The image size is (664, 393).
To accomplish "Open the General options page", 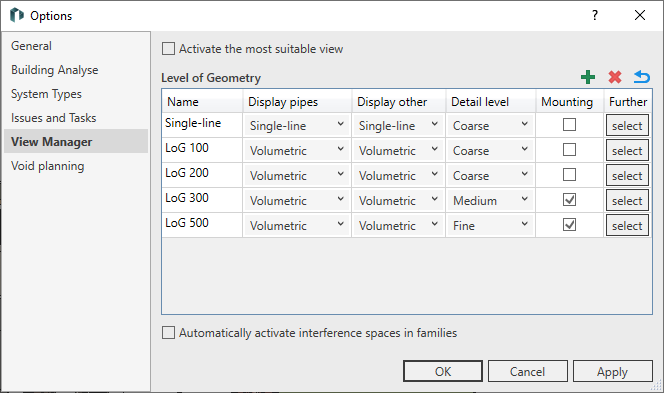I will pos(76,46).
